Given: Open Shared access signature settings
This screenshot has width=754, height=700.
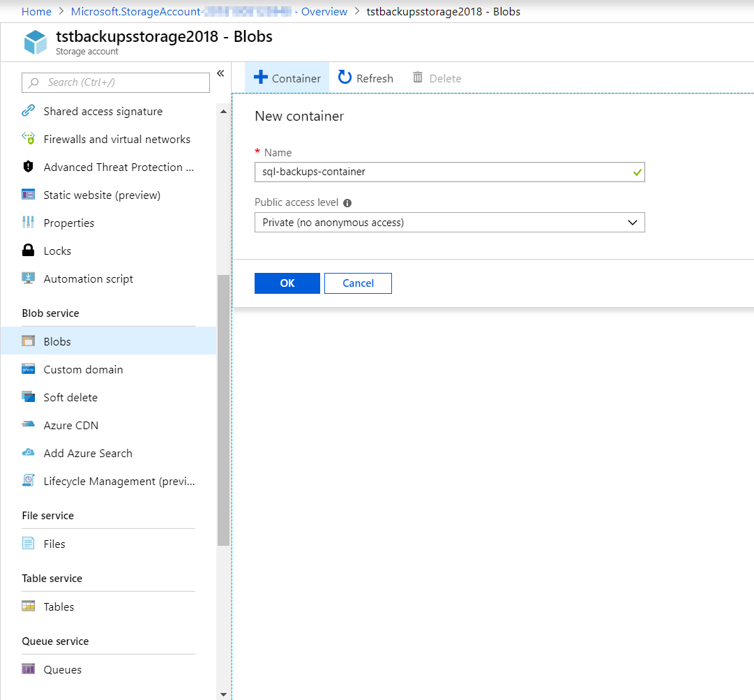Looking at the screenshot, I should 103,111.
